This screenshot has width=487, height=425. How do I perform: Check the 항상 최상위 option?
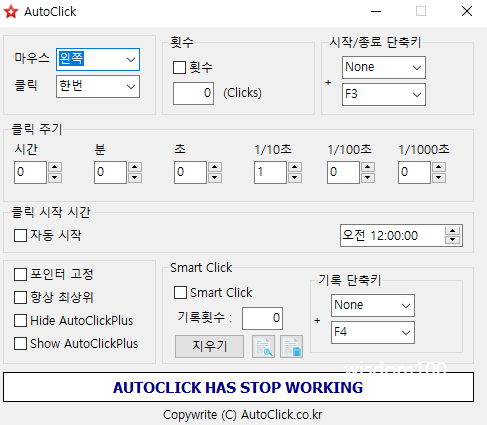coord(20,298)
